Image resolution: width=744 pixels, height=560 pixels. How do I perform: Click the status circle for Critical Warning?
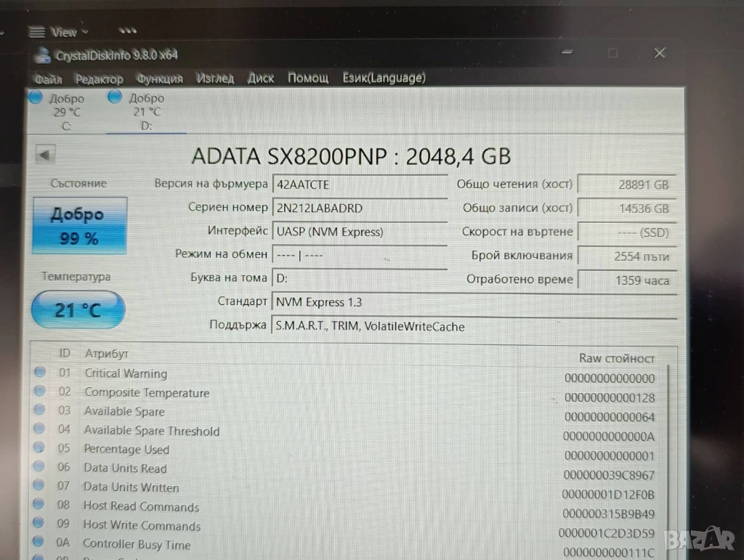(40, 372)
